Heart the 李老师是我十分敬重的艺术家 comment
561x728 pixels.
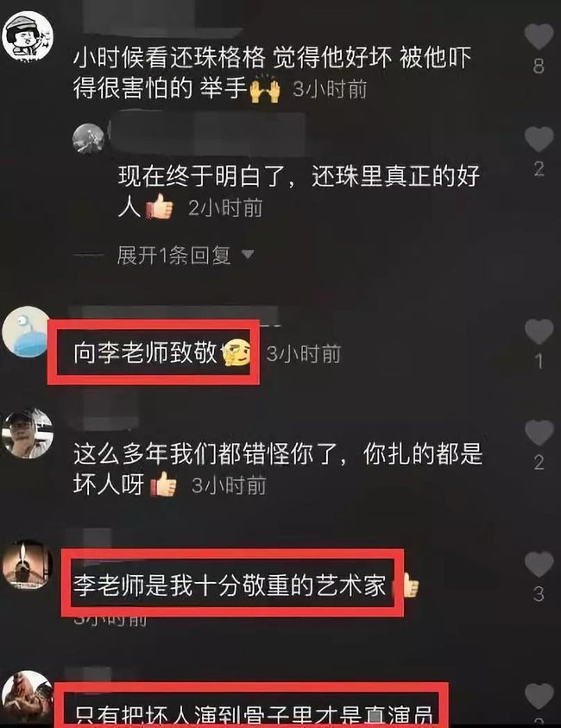pyautogui.click(x=539, y=565)
